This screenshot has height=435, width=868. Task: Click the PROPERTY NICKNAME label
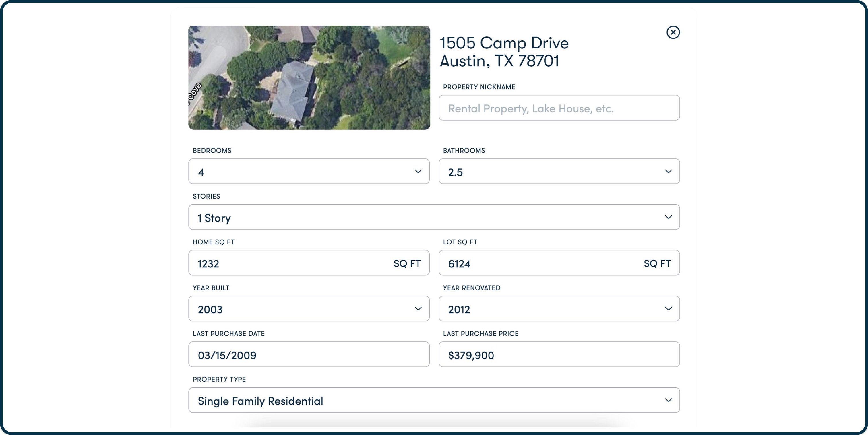[479, 87]
